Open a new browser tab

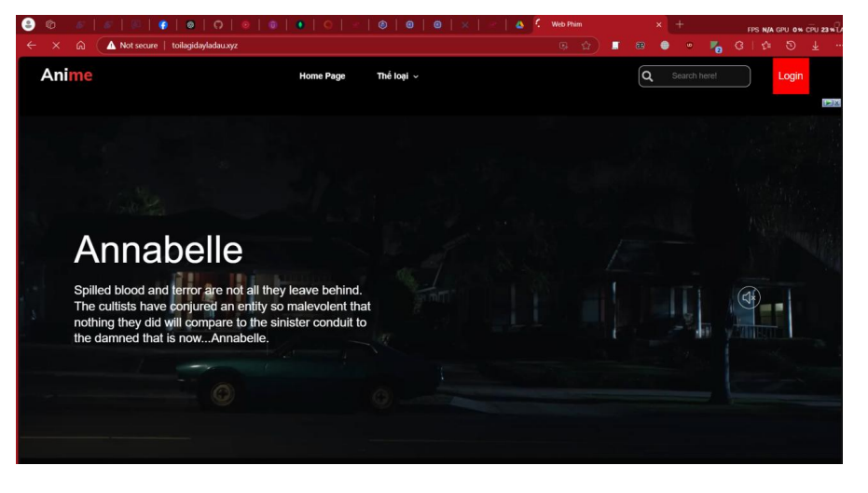[680, 24]
